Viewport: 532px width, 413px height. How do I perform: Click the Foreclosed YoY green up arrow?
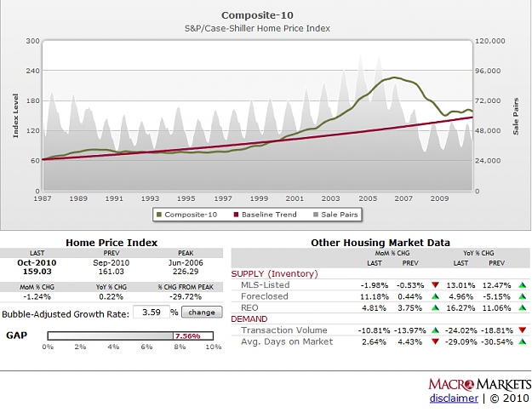tap(522, 296)
